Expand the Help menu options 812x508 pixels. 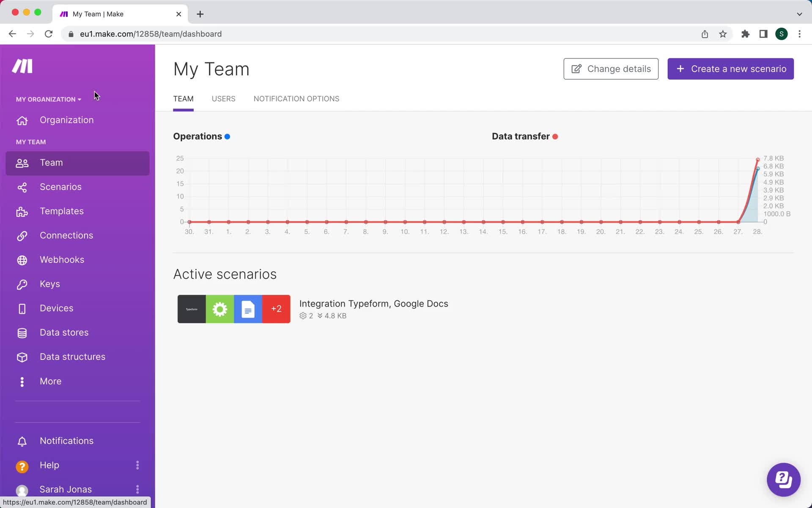pos(137,465)
